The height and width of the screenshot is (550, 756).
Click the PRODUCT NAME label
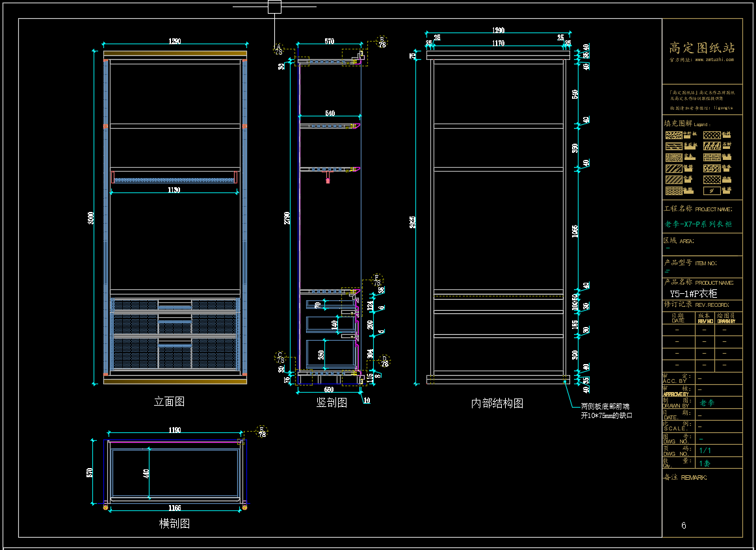click(x=714, y=283)
